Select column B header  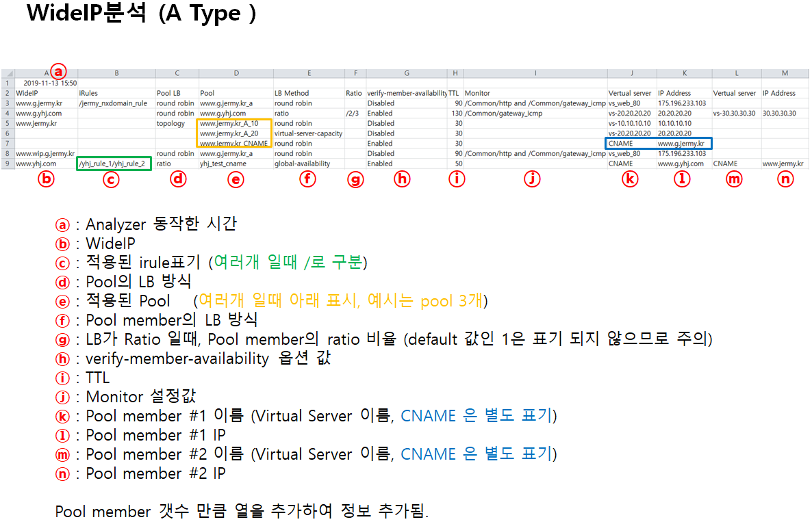[116, 73]
